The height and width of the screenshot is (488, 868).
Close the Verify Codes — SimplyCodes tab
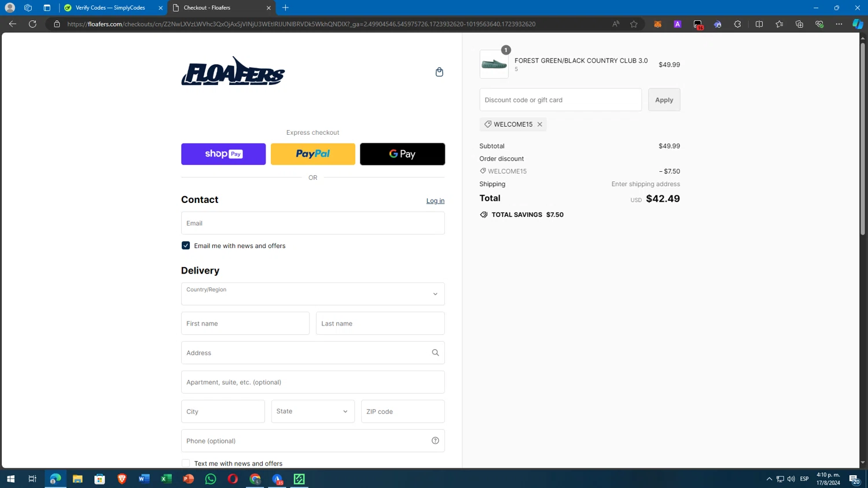(x=160, y=8)
